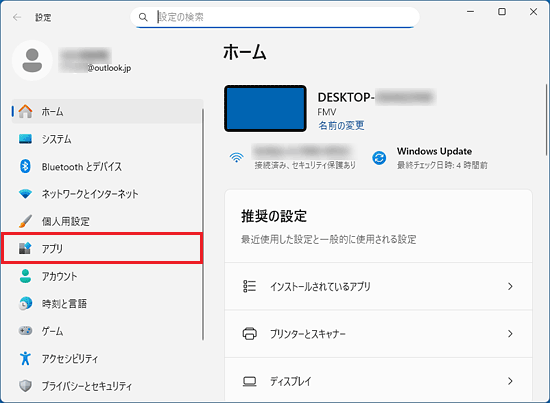Open インストールされているアプリ row
Image resolution: width=550 pixels, height=403 pixels.
[378, 286]
